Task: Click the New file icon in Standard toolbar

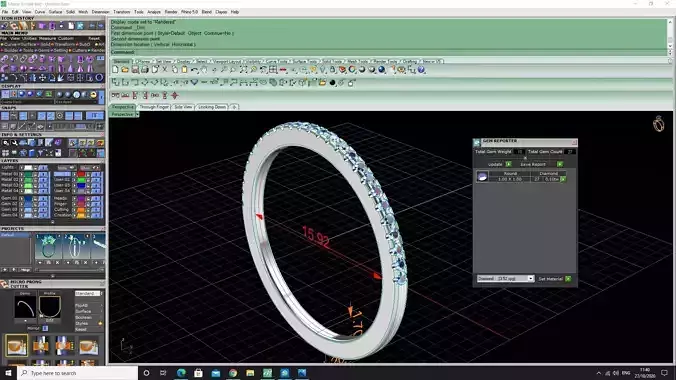Action: point(116,69)
